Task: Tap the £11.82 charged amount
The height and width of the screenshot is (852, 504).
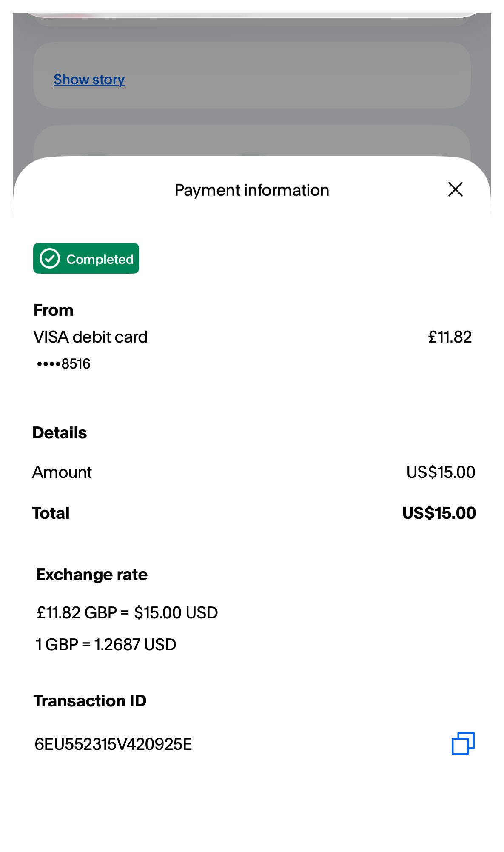Action: click(x=450, y=337)
